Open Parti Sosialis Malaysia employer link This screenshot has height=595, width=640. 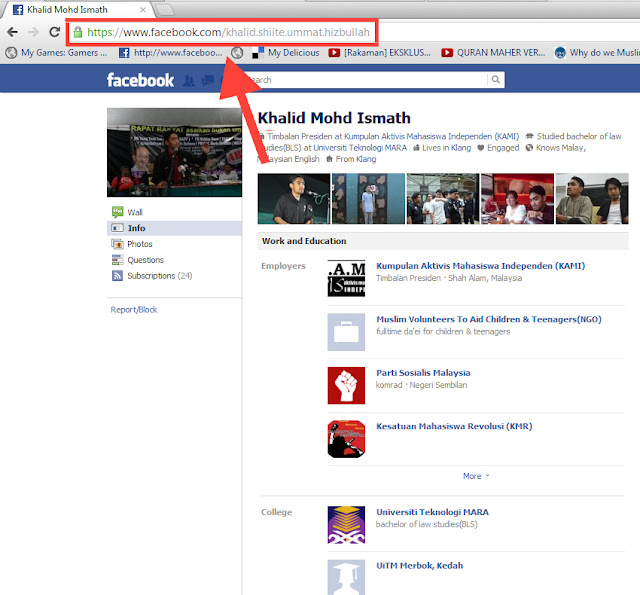point(423,373)
